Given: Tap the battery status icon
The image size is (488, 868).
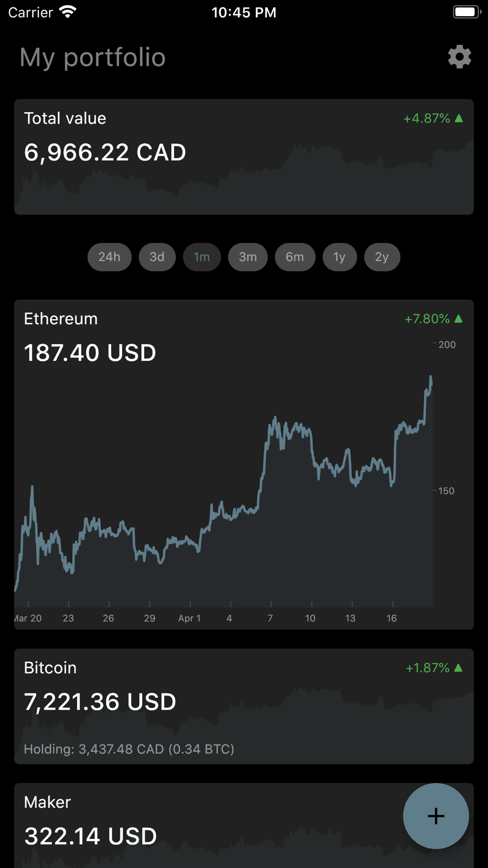Looking at the screenshot, I should (x=467, y=12).
